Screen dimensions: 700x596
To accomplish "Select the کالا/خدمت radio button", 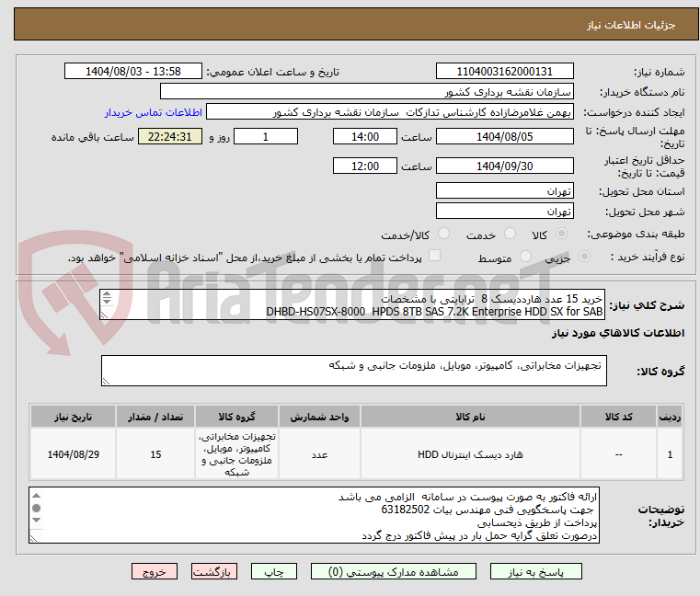I will pyautogui.click(x=443, y=234).
